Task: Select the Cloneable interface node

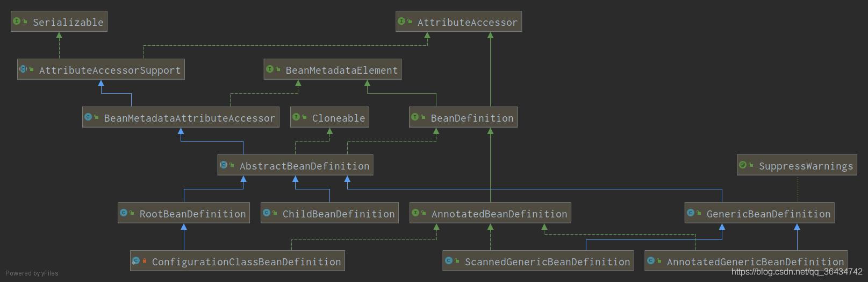Action: click(330, 118)
